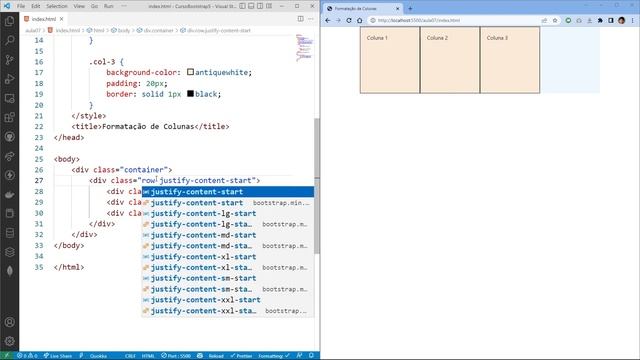Click Prettier in status bar
640x360 pixels.
point(241,356)
